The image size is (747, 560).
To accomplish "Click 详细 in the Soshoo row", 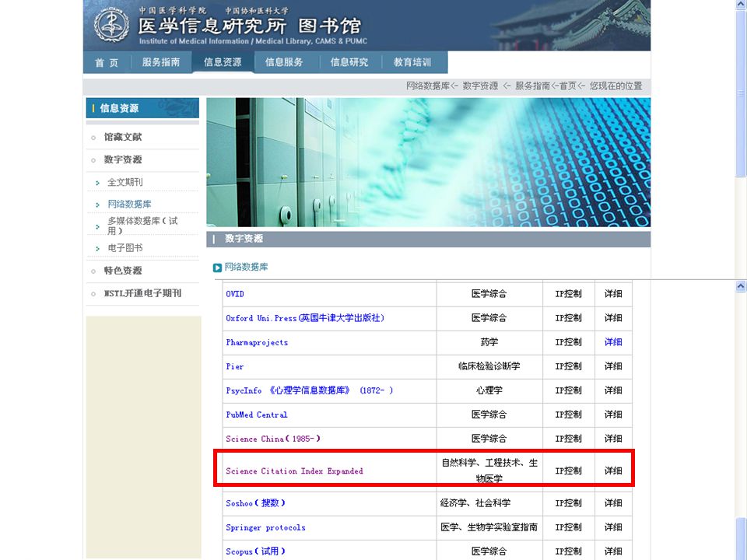I will [613, 503].
